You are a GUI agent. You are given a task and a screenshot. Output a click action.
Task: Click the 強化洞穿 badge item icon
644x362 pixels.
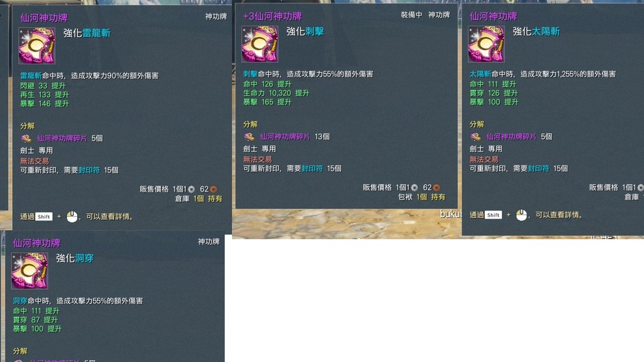(30, 270)
